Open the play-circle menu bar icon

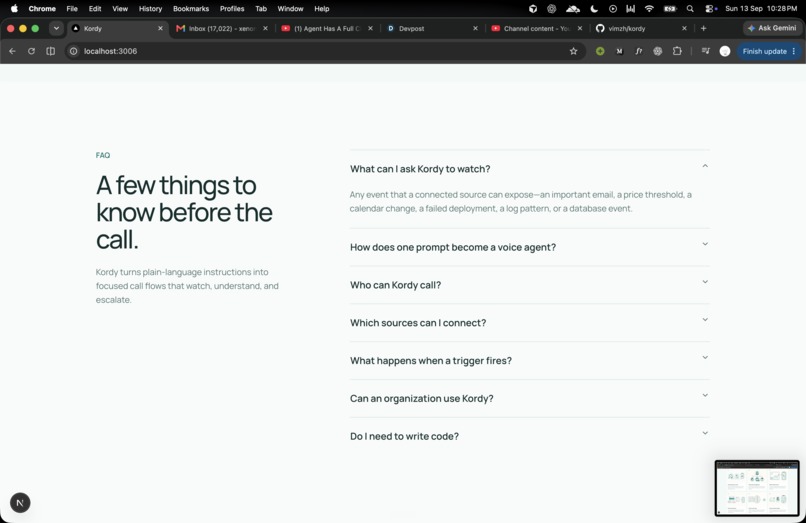(613, 9)
